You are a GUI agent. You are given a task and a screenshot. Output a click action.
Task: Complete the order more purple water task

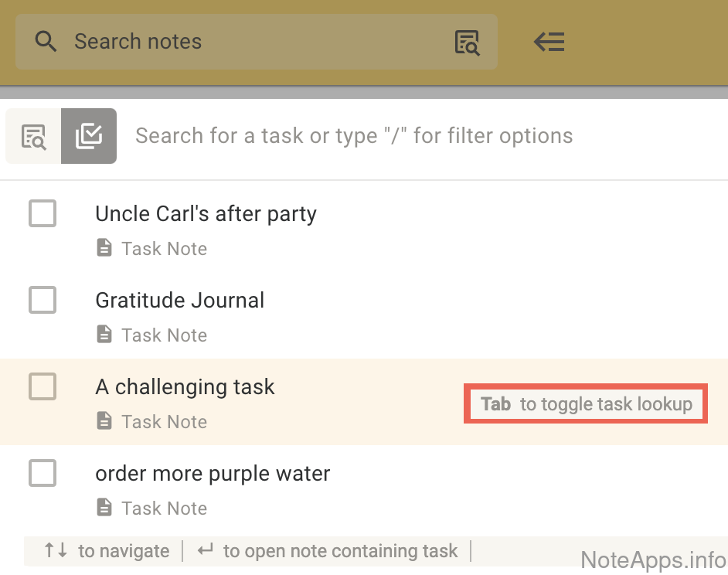pos(43,473)
